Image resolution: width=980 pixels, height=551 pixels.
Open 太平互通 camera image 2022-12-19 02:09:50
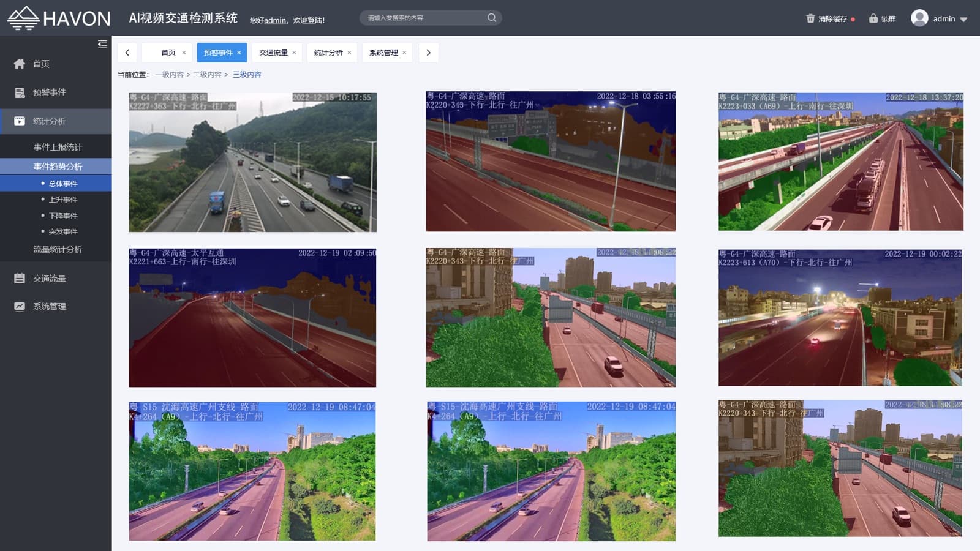252,317
